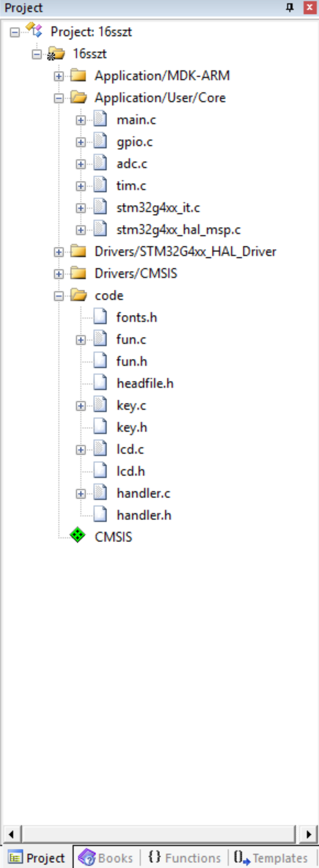
Task: Click the green CMSIS component icon
Action: [78, 536]
